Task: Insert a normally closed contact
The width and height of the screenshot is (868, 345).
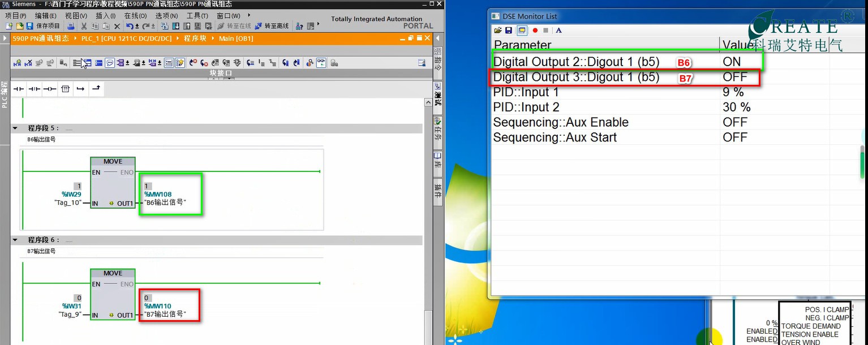Action: point(35,89)
